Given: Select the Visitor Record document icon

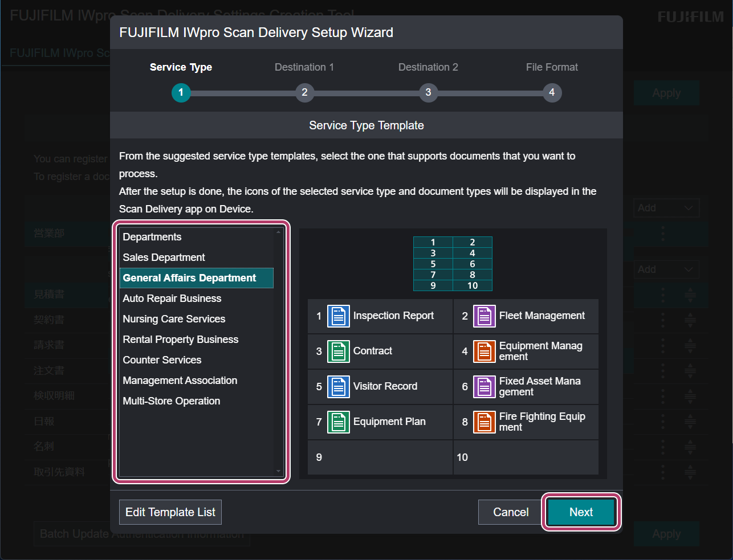Looking at the screenshot, I should [x=338, y=387].
